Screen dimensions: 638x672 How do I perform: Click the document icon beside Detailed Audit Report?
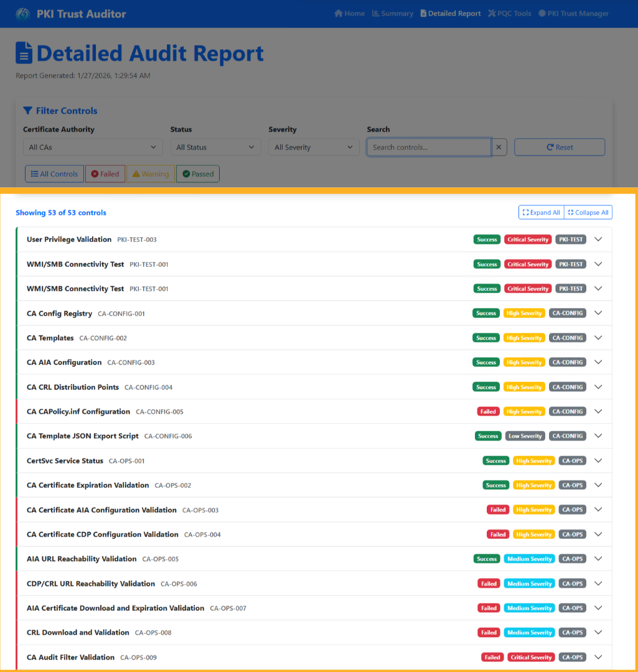coord(23,52)
